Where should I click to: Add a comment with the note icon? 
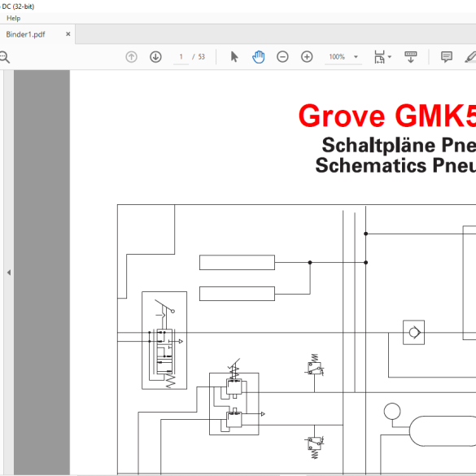(x=446, y=57)
